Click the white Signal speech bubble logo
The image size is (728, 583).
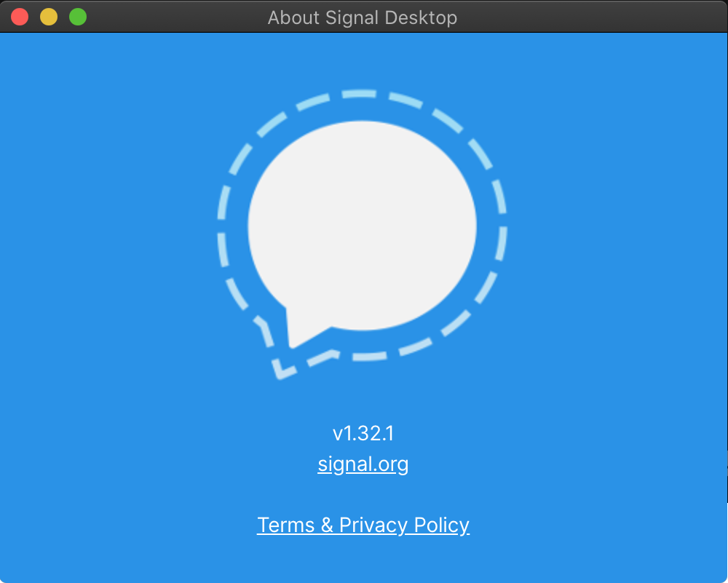362,227
